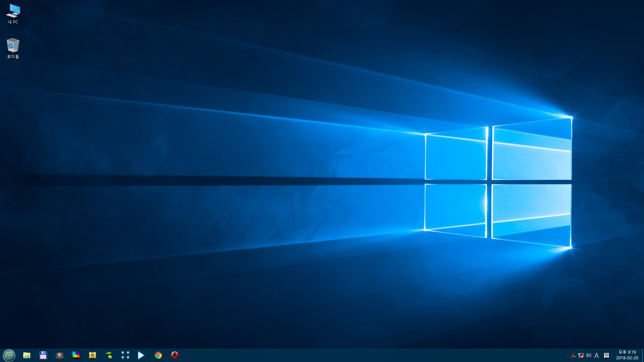Viewport: 644px width, 362px height.
Task: Open the Transformers robot face taskbar app
Action: (60, 355)
